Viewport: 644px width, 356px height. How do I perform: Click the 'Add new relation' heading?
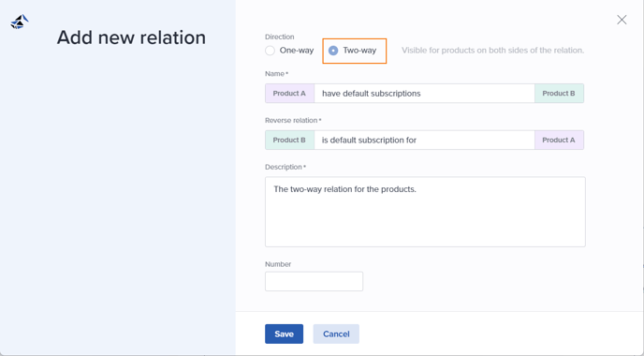(131, 37)
